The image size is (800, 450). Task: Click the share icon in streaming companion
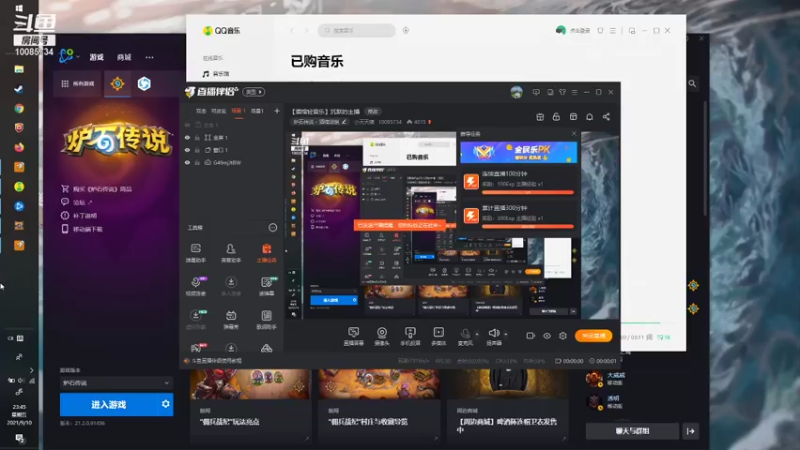point(606,117)
